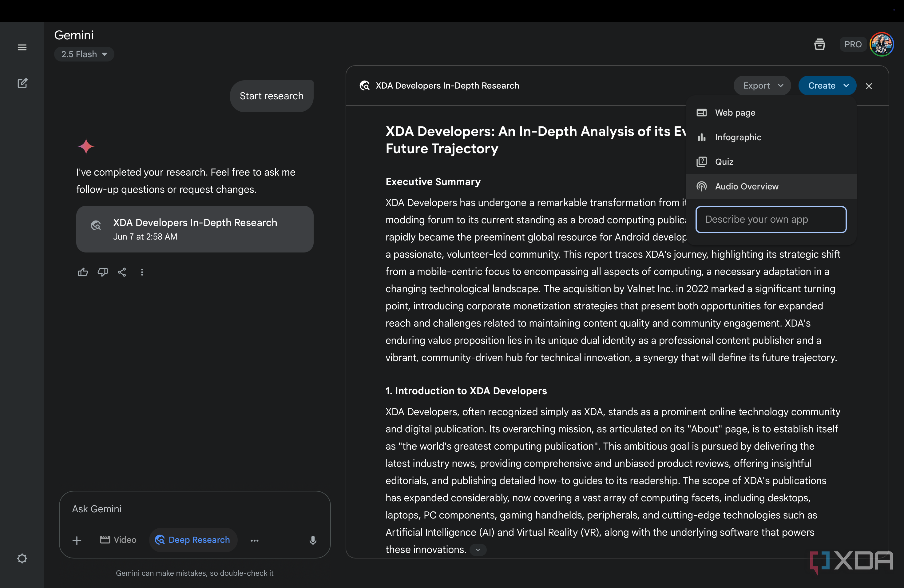Open the Export dropdown
The image size is (904, 588).
click(762, 85)
